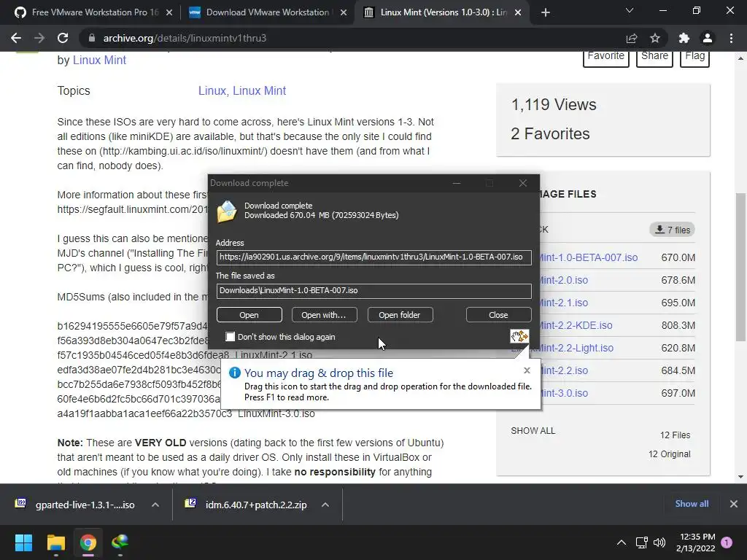The width and height of the screenshot is (747, 560).
Task: Download the Mint-3.0.iso link
Action: [564, 393]
